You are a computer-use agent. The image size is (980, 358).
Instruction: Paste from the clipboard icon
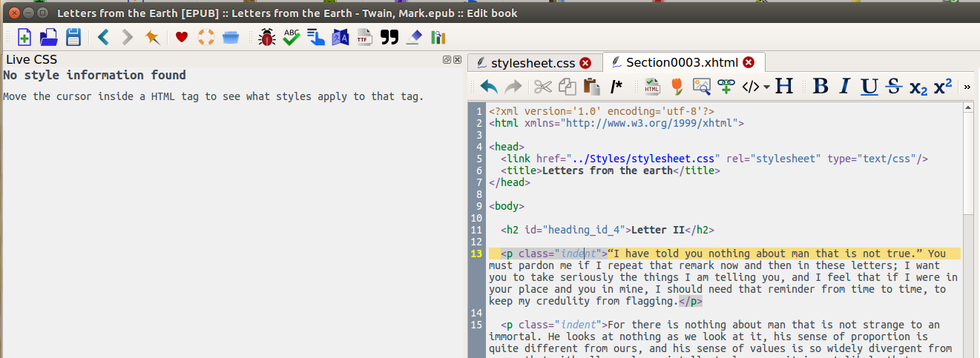[592, 87]
